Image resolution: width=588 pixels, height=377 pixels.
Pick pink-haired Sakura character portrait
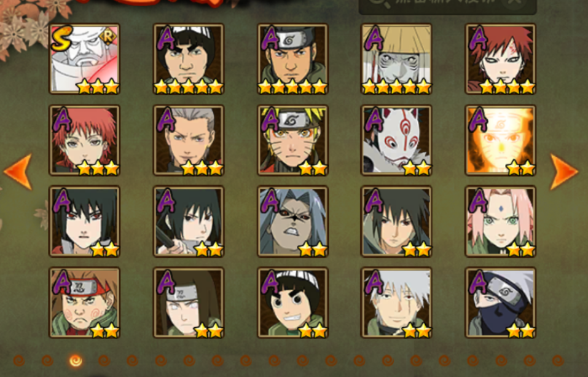[x=501, y=221]
